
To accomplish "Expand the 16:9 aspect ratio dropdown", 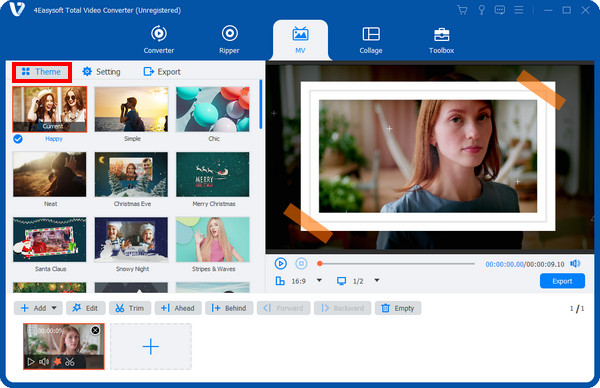I will 319,280.
